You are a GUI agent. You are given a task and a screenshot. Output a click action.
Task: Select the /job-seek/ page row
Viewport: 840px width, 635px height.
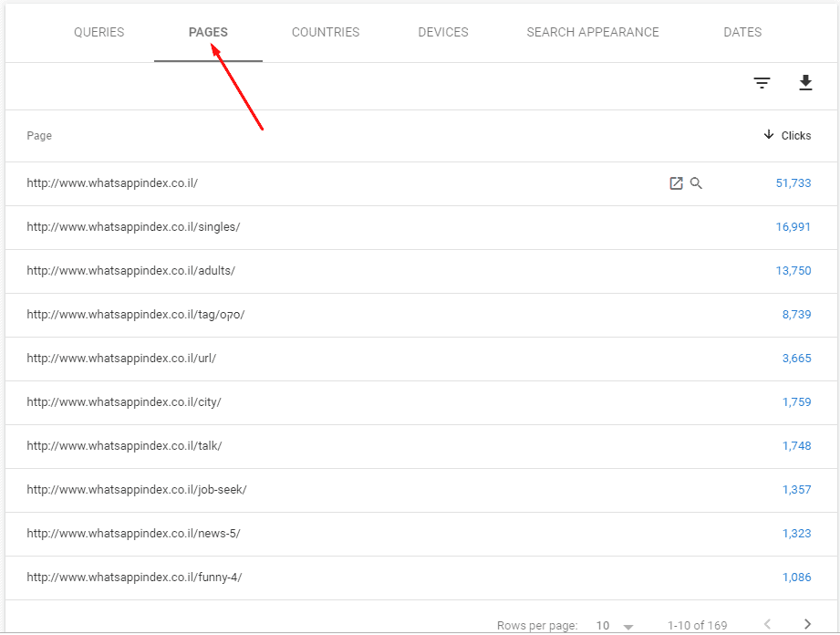(x=421, y=490)
